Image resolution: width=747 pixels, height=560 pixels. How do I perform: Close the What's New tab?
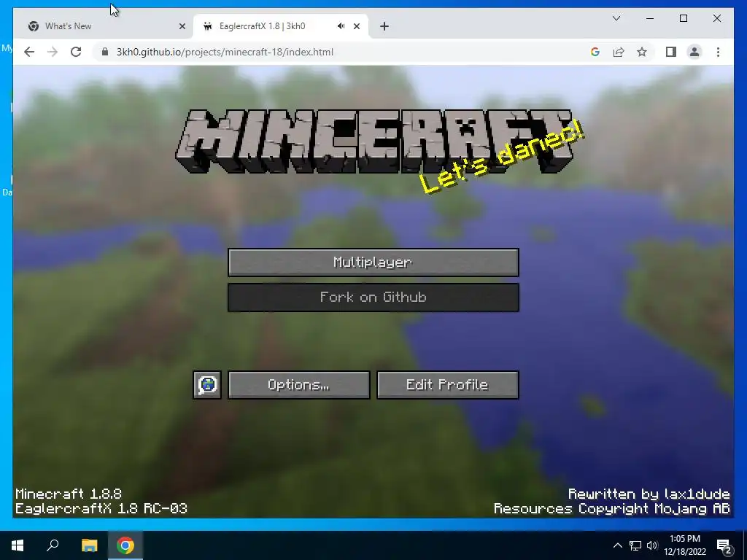[182, 26]
